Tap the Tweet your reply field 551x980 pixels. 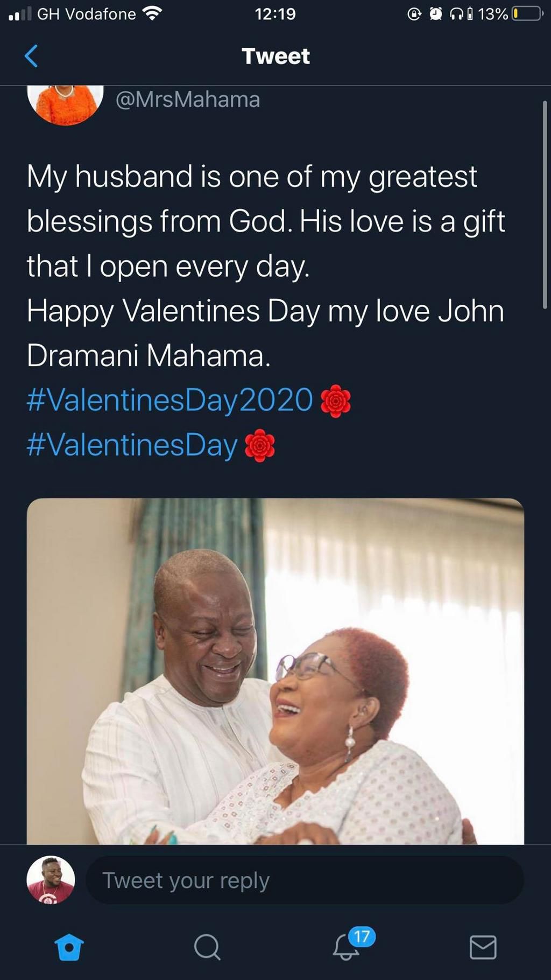click(304, 880)
